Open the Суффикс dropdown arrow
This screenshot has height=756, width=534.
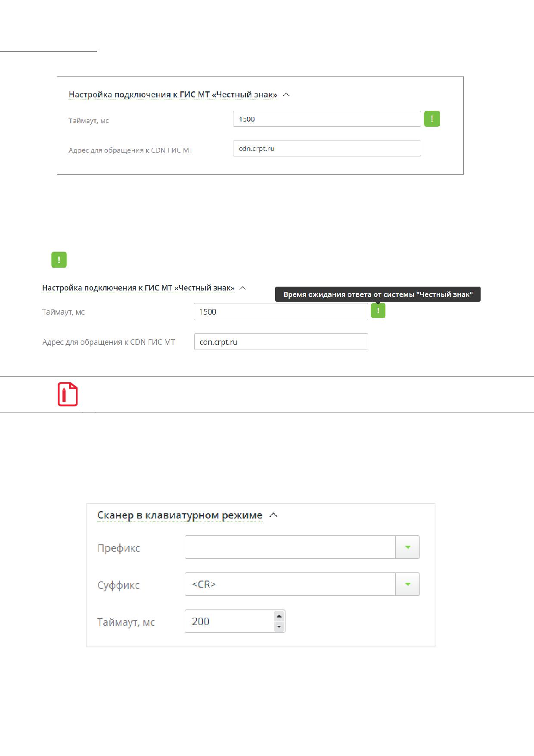click(407, 584)
